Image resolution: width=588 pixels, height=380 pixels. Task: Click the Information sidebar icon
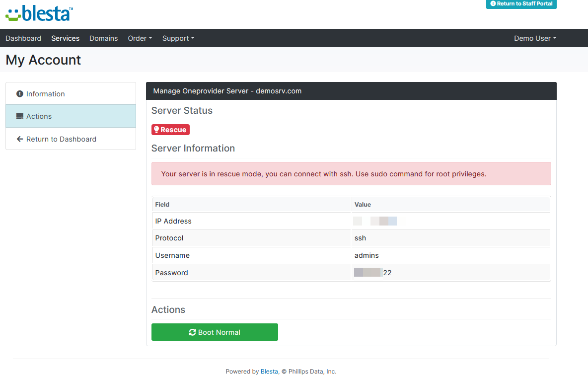[x=20, y=94]
